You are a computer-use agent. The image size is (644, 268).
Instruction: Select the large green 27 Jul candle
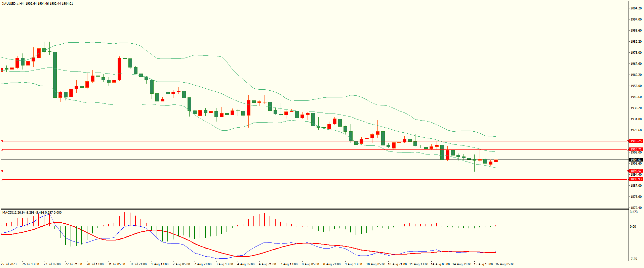(x=55, y=75)
